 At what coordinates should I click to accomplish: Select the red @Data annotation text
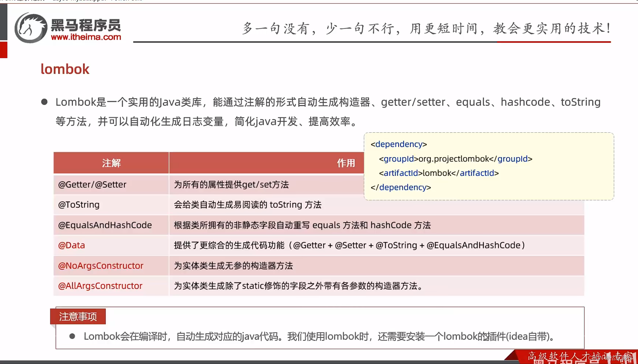point(71,245)
